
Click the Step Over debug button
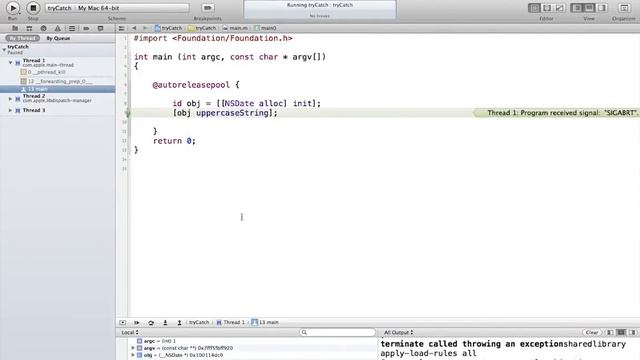(x=151, y=322)
